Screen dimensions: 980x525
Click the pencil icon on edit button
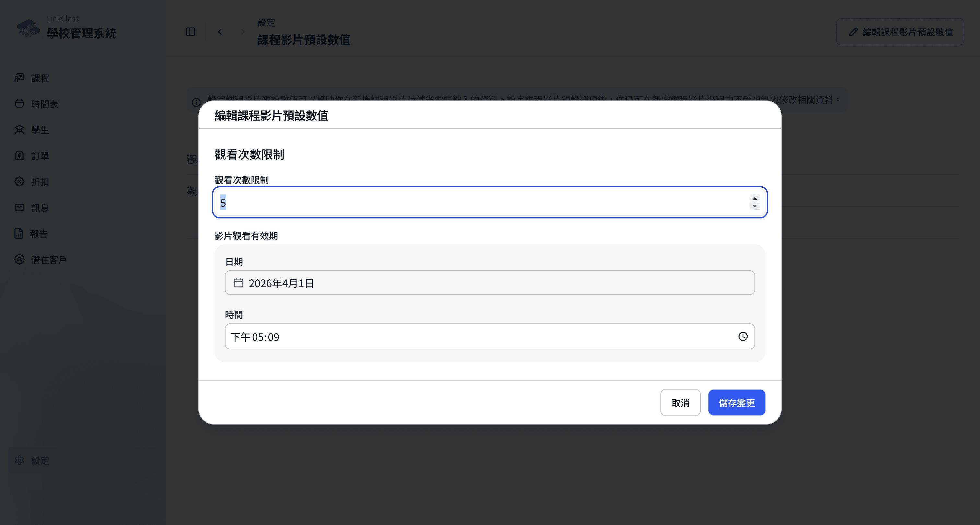[853, 32]
